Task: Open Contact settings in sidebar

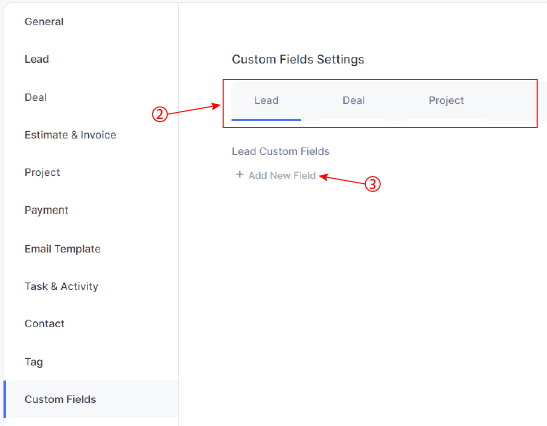Action: tap(44, 323)
